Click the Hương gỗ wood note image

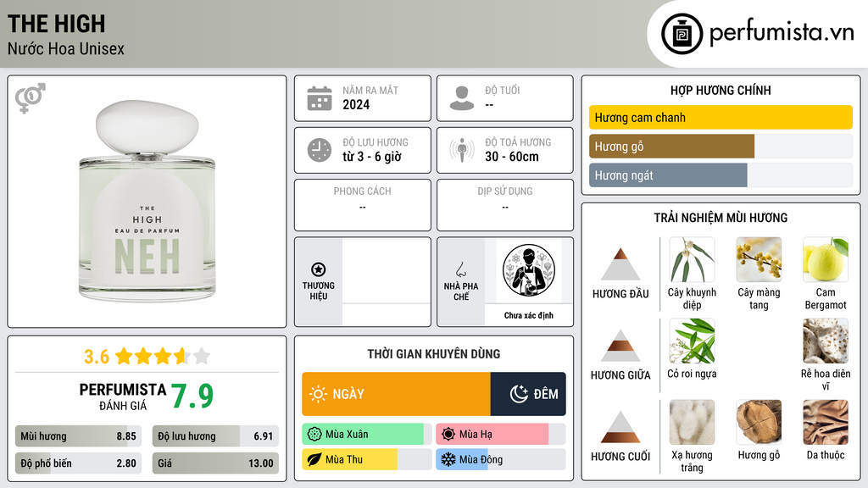coord(759,423)
